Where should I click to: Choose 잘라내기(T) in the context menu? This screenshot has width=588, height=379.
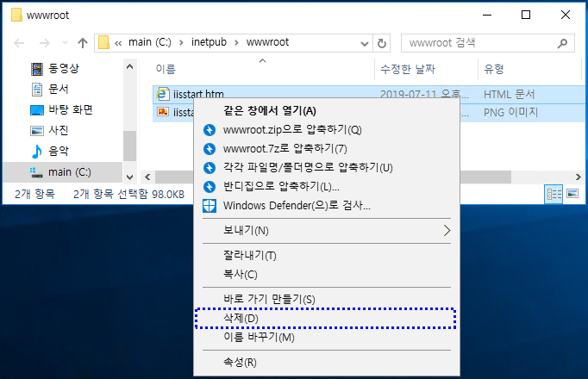pos(326,256)
